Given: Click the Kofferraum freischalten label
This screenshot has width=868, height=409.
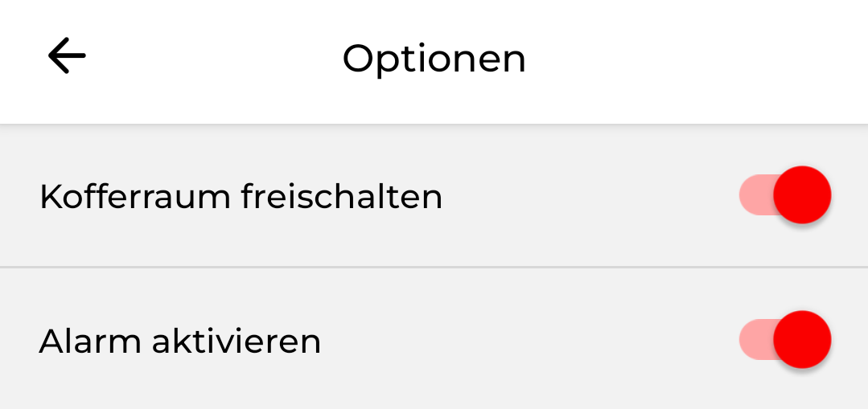Looking at the screenshot, I should (x=241, y=197).
